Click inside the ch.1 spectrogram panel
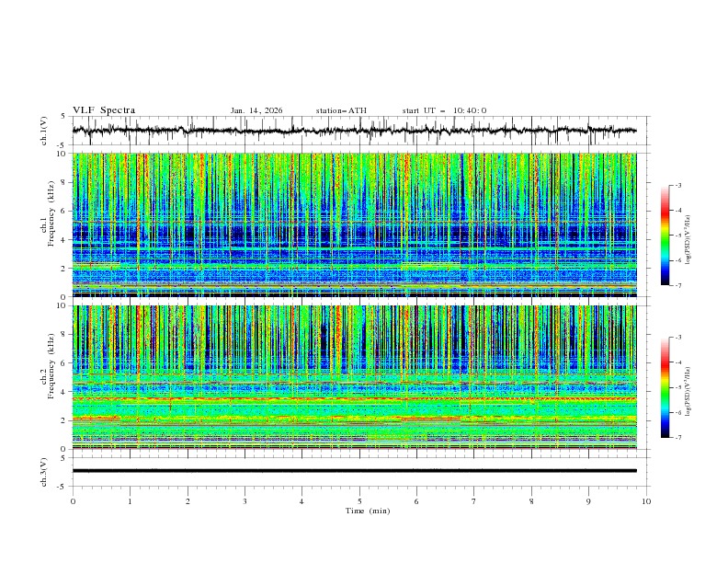 point(358,225)
